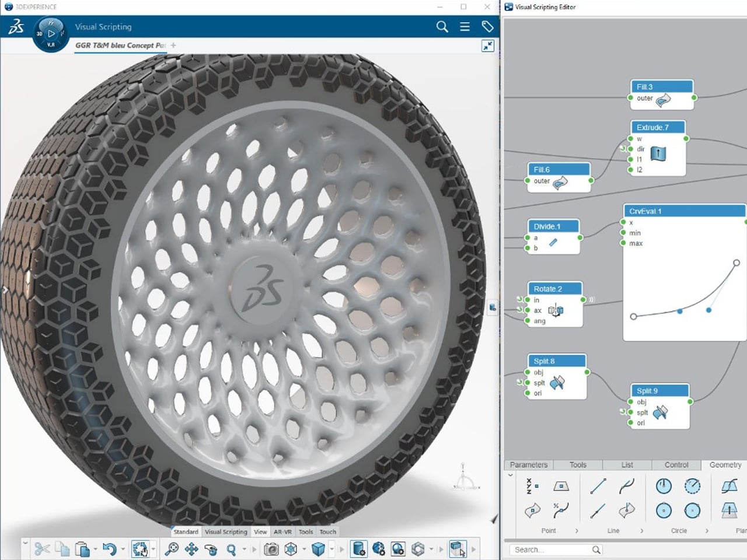Click the camera capture icon
This screenshot has height=560, width=747.
(x=271, y=549)
